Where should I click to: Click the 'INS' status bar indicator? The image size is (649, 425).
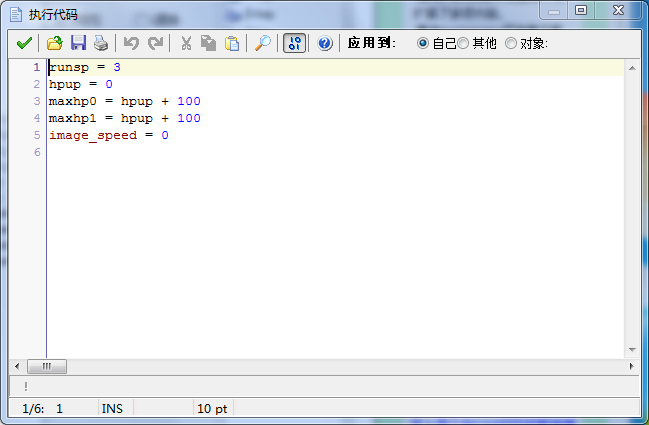pos(112,409)
